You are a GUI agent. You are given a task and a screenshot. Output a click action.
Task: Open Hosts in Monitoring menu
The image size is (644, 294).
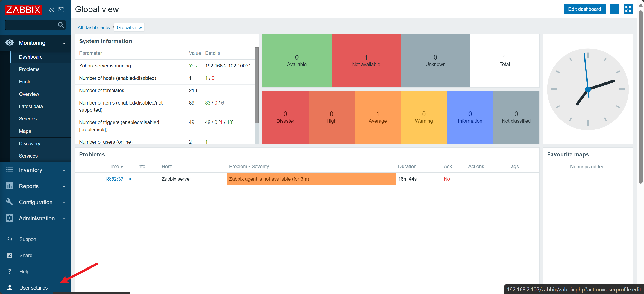[x=40, y=82]
